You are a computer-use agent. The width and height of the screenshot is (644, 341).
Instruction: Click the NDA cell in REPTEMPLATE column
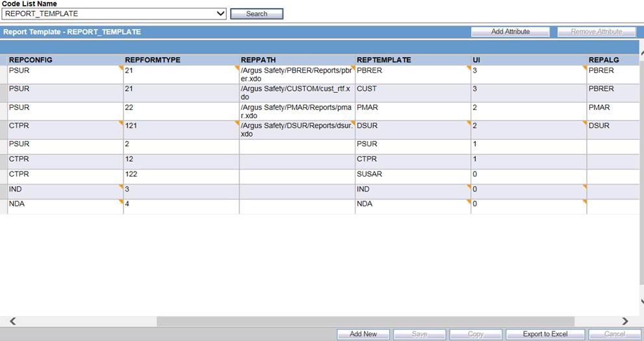pos(413,207)
